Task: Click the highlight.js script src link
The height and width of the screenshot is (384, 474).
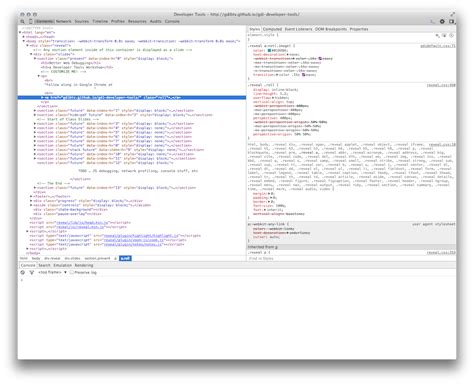Action: click(x=141, y=236)
